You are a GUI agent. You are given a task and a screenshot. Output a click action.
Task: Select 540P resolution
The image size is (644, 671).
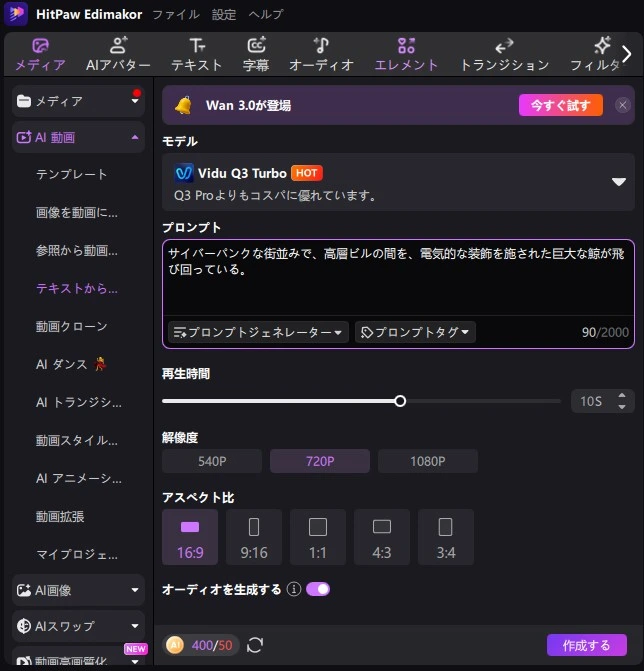[x=212, y=461]
